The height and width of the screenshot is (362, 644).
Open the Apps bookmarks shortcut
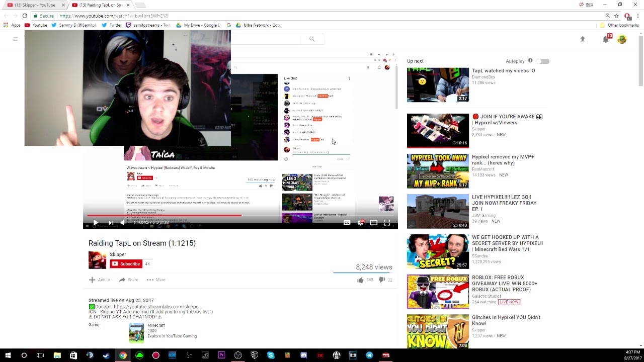pos(12,25)
